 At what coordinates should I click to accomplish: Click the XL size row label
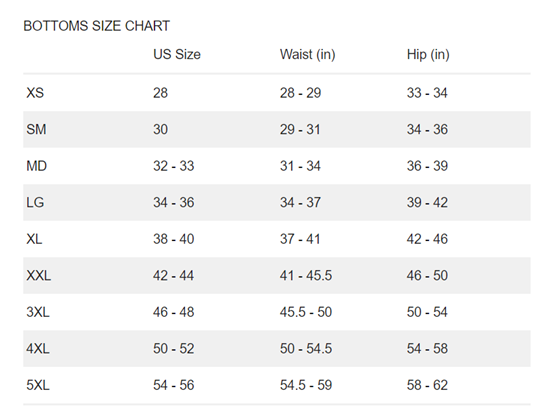(34, 239)
